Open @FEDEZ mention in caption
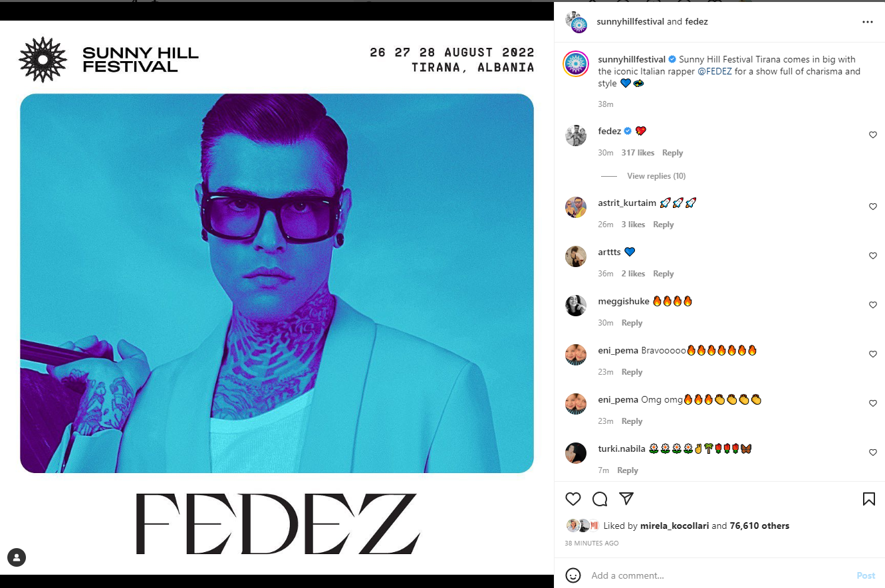The width and height of the screenshot is (885, 588). point(715,71)
